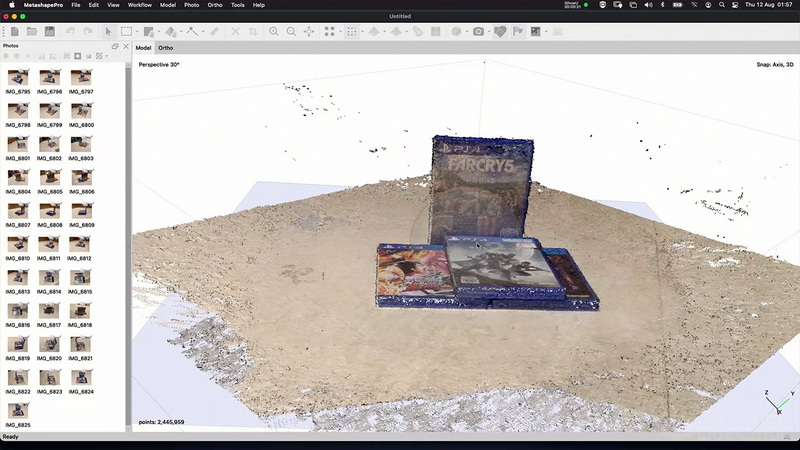The width and height of the screenshot is (800, 450).
Task: Click the Redo arrow in the toolbar
Action: [88, 32]
